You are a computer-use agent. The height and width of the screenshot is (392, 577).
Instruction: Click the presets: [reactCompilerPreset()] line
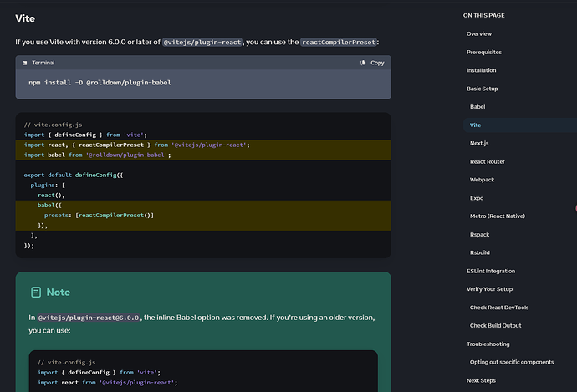pyautogui.click(x=99, y=216)
